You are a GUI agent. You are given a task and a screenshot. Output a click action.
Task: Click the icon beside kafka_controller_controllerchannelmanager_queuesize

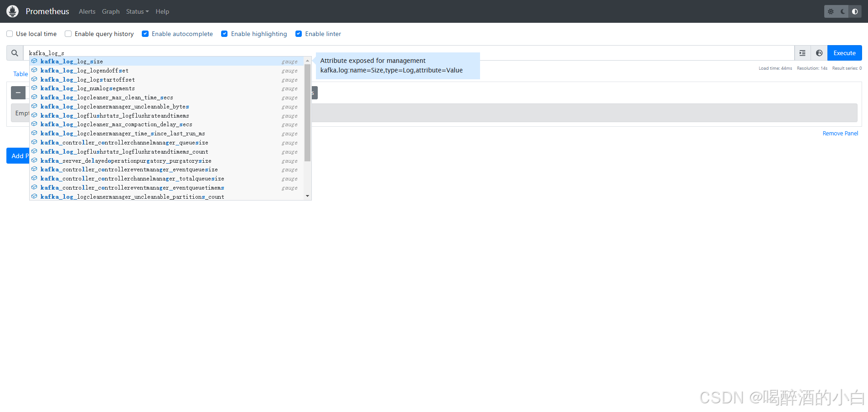(34, 142)
